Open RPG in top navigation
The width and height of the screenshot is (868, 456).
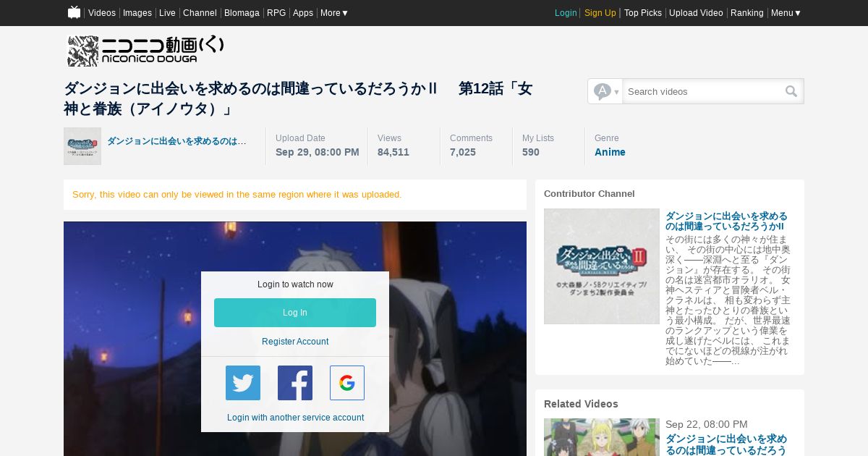pos(276,13)
